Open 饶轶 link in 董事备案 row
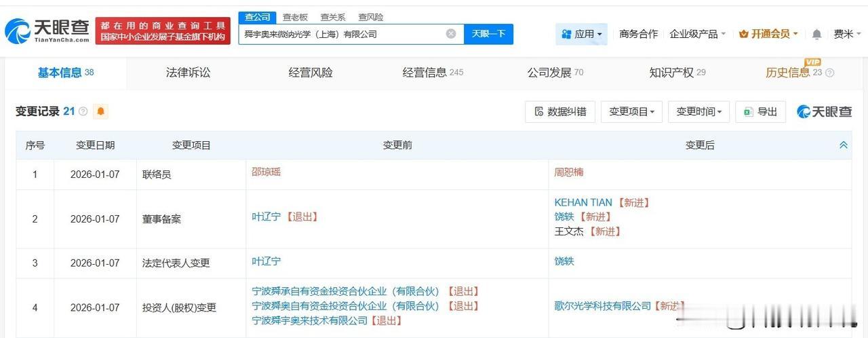Image resolution: width=868 pixels, height=338 pixels. pyautogui.click(x=564, y=217)
